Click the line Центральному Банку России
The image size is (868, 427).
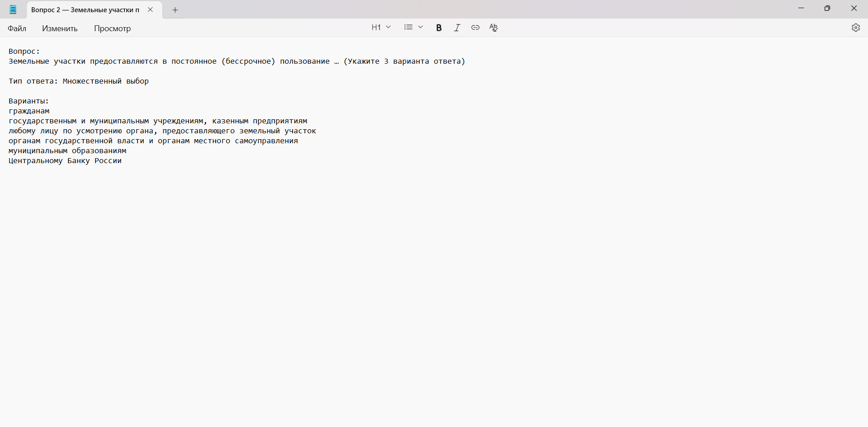click(x=65, y=160)
